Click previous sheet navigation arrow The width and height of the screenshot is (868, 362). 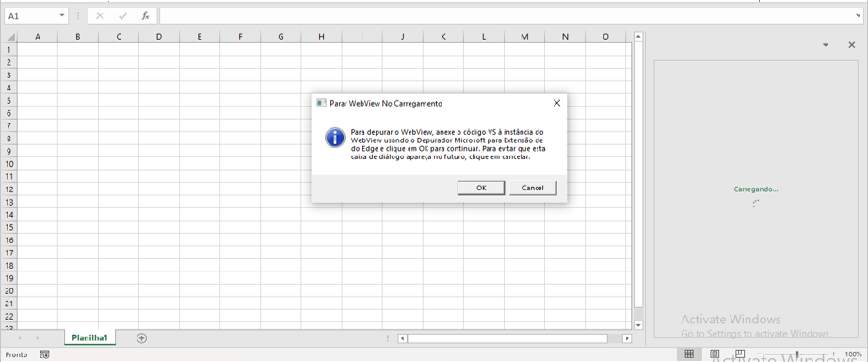point(20,337)
